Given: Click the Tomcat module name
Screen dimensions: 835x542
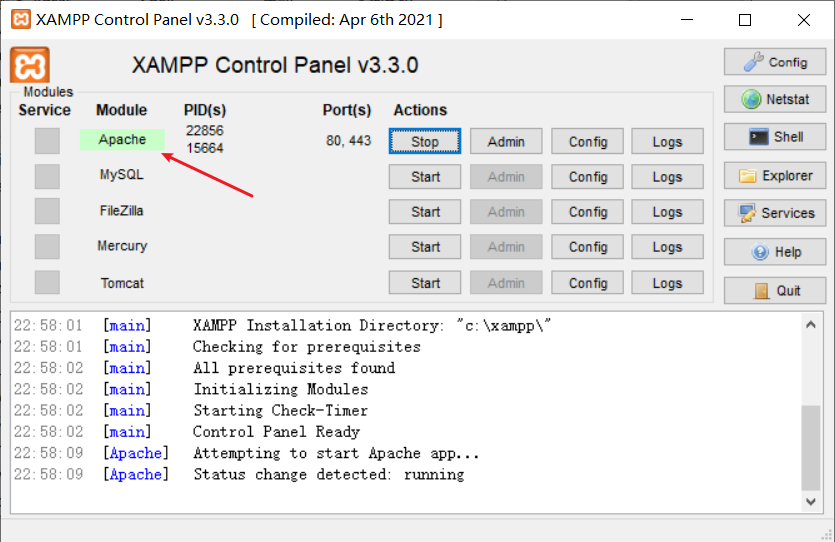Looking at the screenshot, I should (122, 283).
